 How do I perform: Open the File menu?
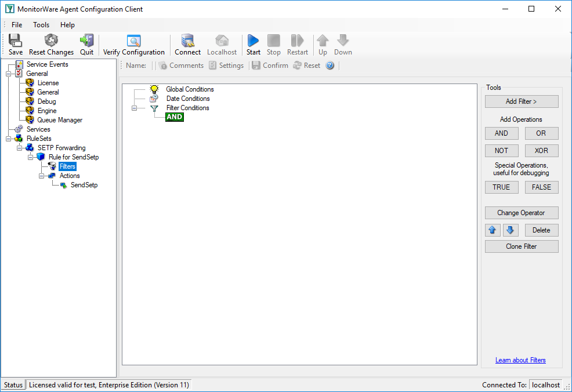pos(17,25)
